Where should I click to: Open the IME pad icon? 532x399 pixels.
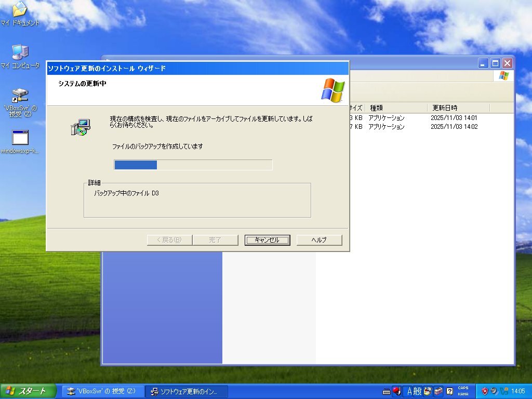[x=428, y=391]
